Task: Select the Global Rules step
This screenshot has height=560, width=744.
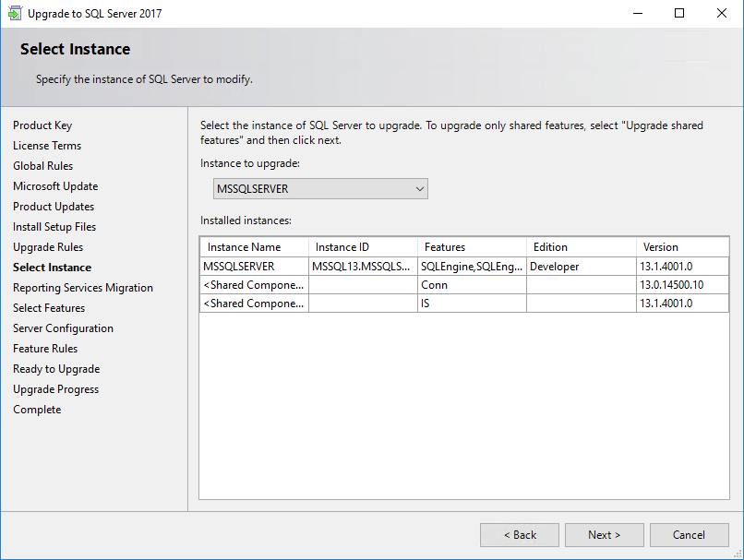Action: [x=43, y=166]
